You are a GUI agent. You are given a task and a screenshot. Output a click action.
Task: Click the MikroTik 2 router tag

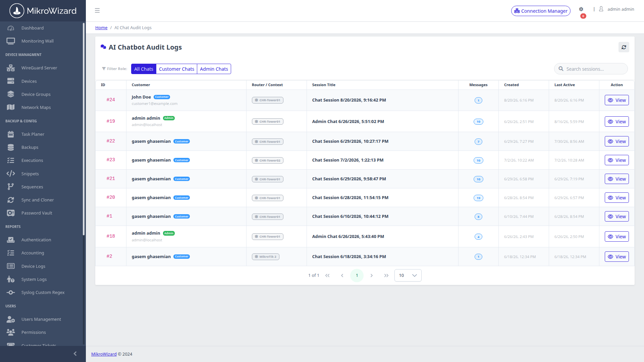coord(266,257)
